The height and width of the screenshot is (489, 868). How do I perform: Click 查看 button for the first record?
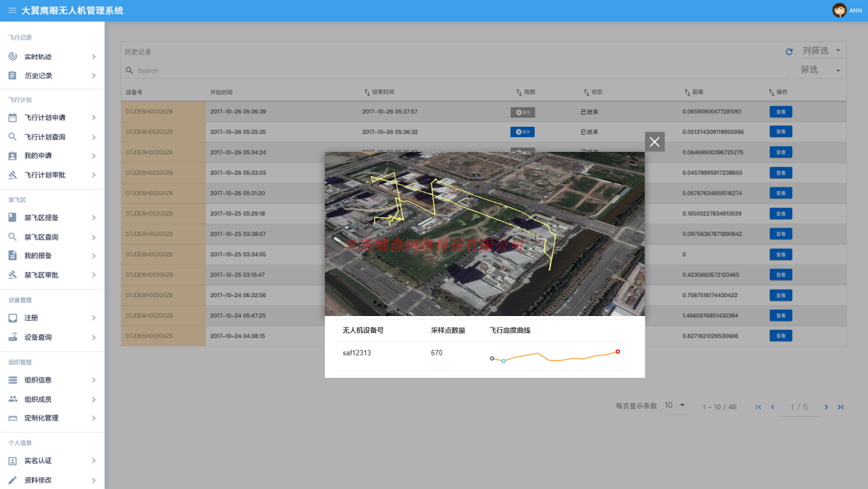click(x=780, y=112)
